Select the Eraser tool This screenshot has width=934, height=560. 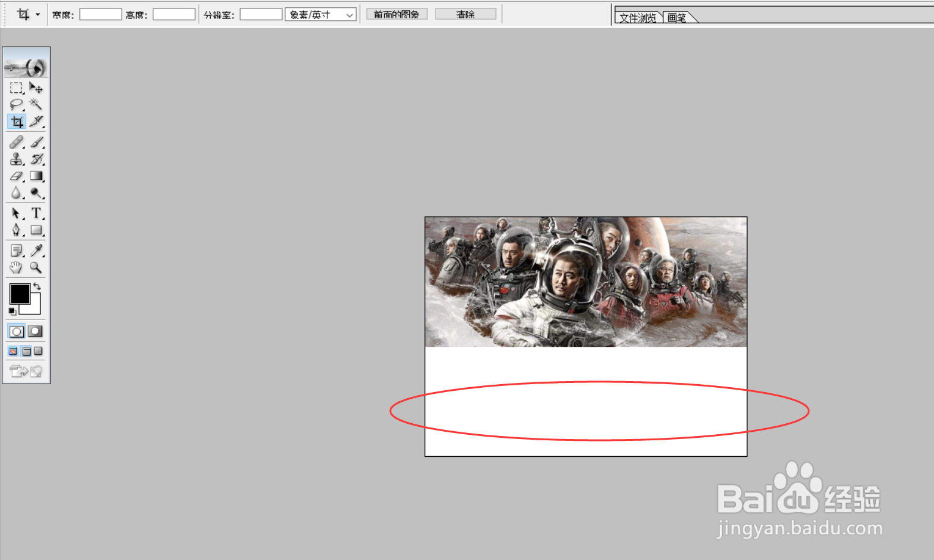pos(16,176)
